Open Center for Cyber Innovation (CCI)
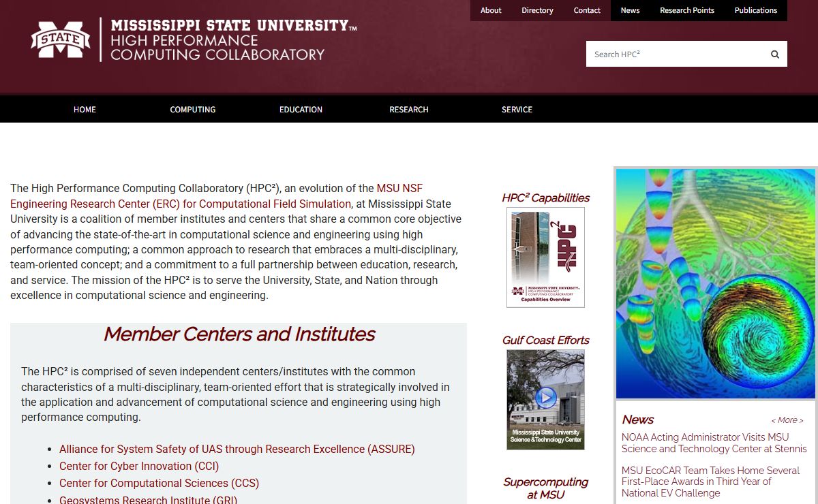The image size is (818, 504). pyautogui.click(x=139, y=467)
